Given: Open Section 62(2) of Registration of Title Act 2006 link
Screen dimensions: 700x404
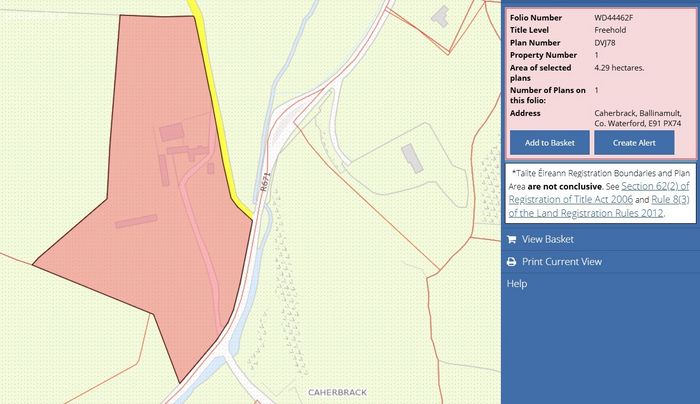Looking at the screenshot, I should point(599,192).
